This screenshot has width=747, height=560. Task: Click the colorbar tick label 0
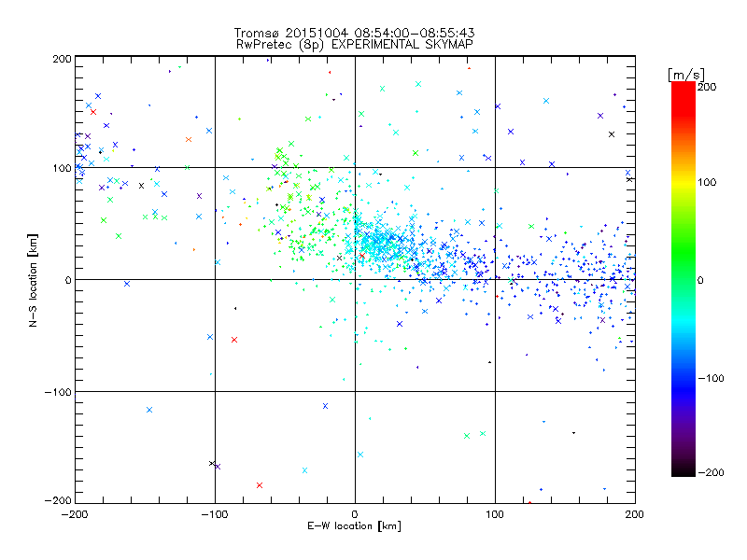point(700,281)
